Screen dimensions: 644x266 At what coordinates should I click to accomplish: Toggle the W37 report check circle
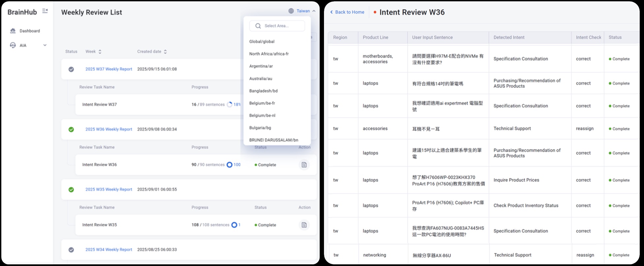(x=71, y=69)
